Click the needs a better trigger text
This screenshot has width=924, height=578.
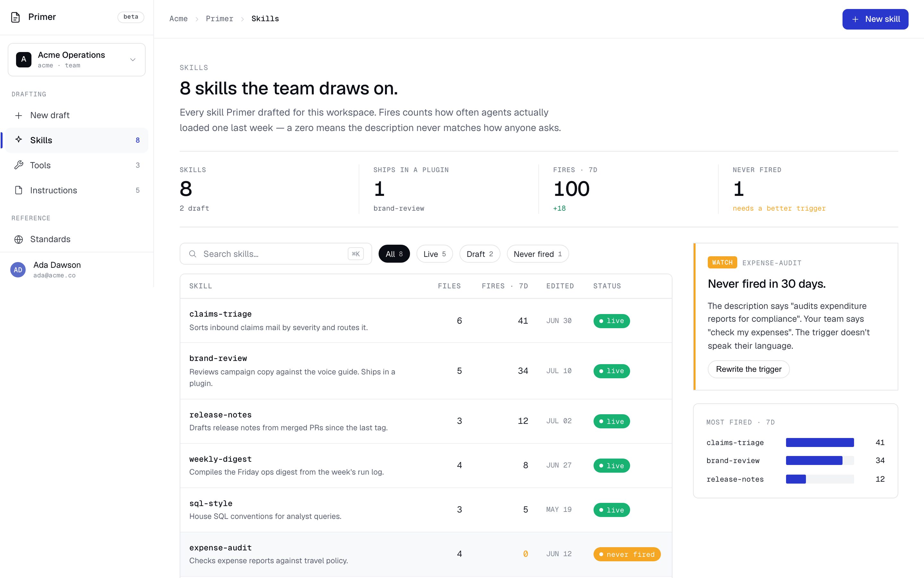779,208
